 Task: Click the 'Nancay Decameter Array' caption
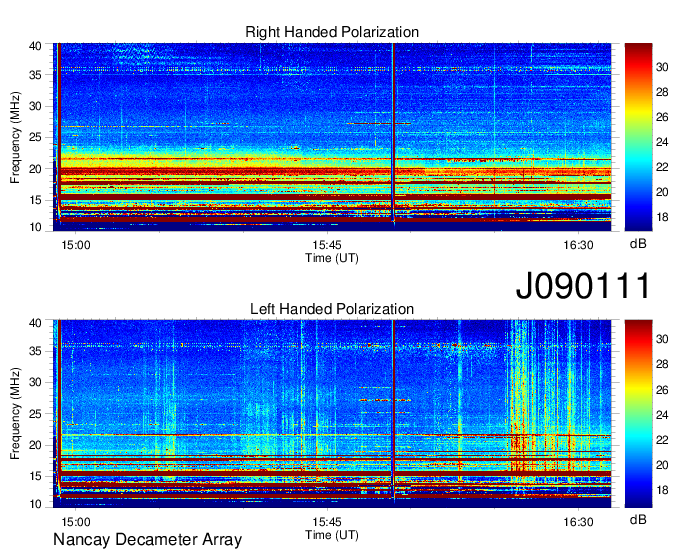(147, 540)
